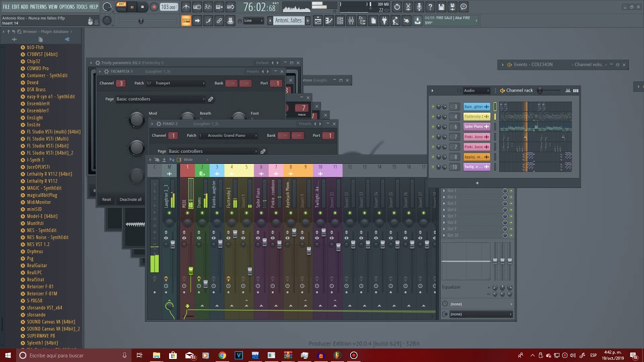Click the Reset button in TROMPETA 1
Viewport: 644px width, 362px height.
click(107, 200)
